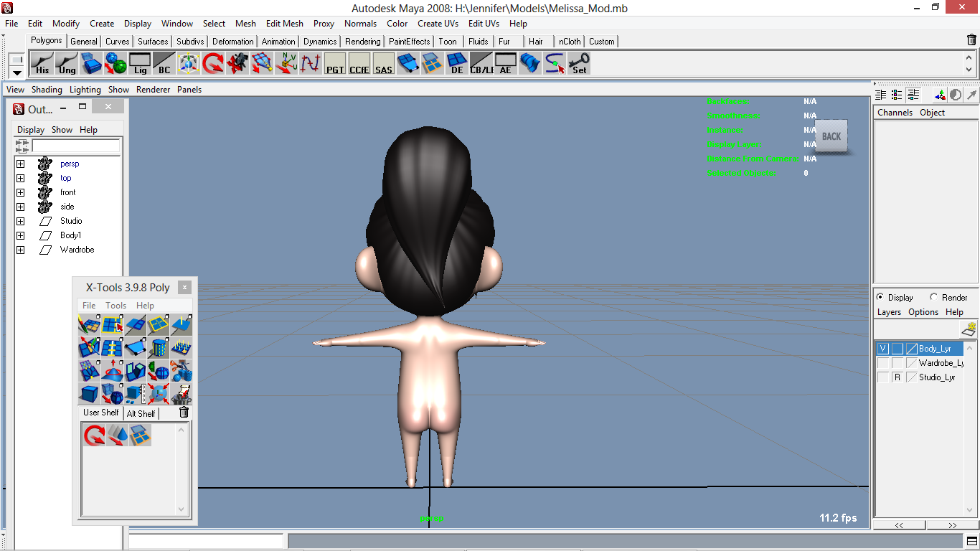Open the shelf menu dropdown arrow at left
Viewport: 980px width, 551px height.
[x=17, y=72]
